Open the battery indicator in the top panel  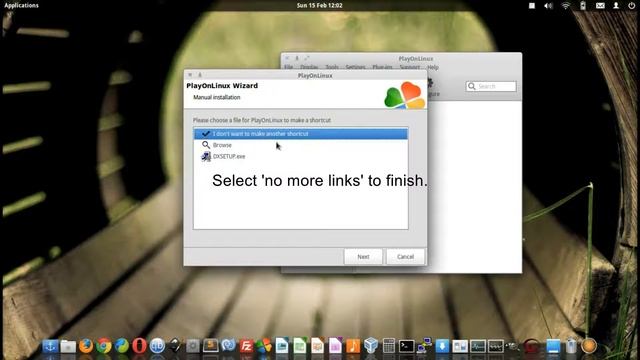pyautogui.click(x=583, y=5)
